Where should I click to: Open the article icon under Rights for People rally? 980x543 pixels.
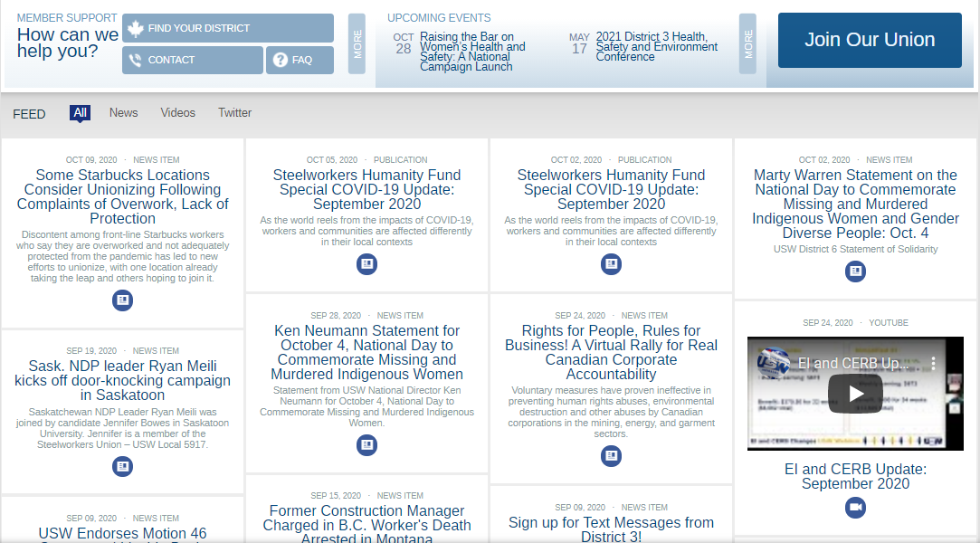coord(611,455)
